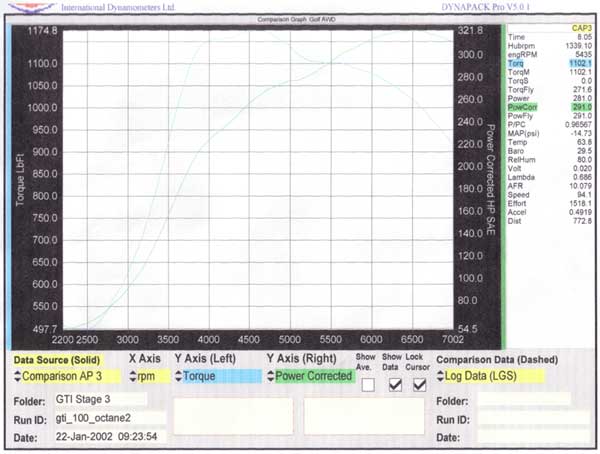Select the Hubrpm row in data list
Viewport: 600px width, 454px height.
click(x=549, y=46)
